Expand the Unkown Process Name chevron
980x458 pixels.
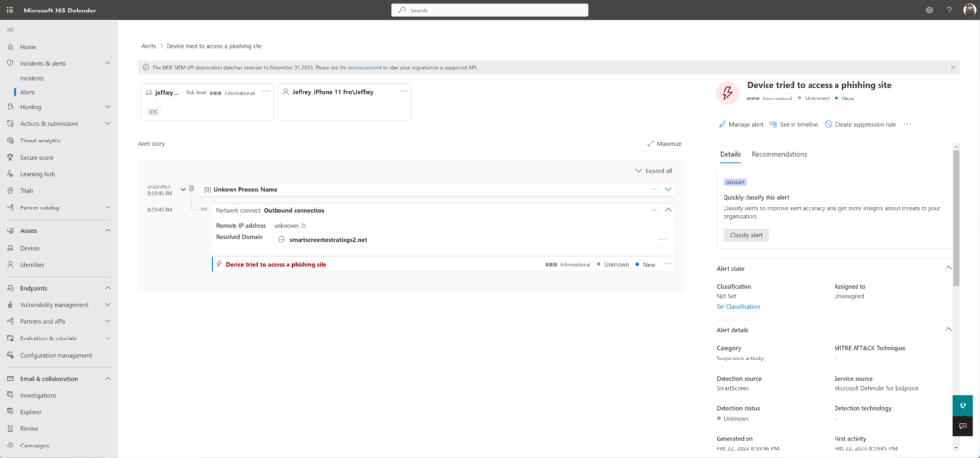(x=668, y=189)
